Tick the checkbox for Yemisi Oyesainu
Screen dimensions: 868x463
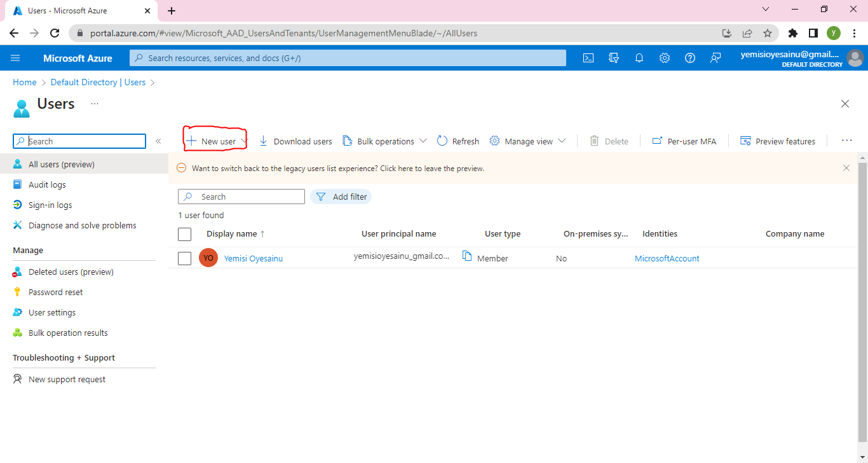(185, 258)
